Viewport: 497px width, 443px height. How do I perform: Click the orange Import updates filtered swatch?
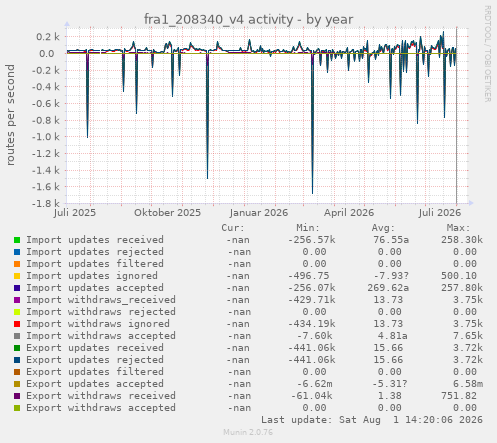[x=17, y=264]
